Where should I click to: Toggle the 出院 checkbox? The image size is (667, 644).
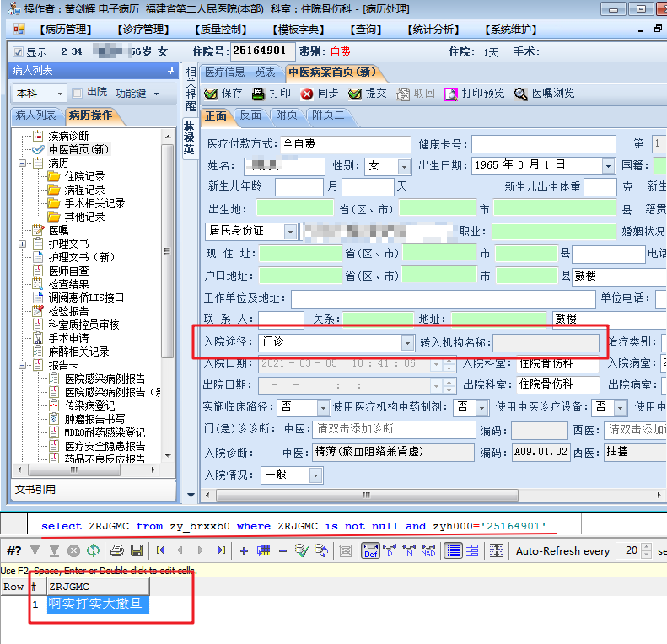pyautogui.click(x=77, y=93)
